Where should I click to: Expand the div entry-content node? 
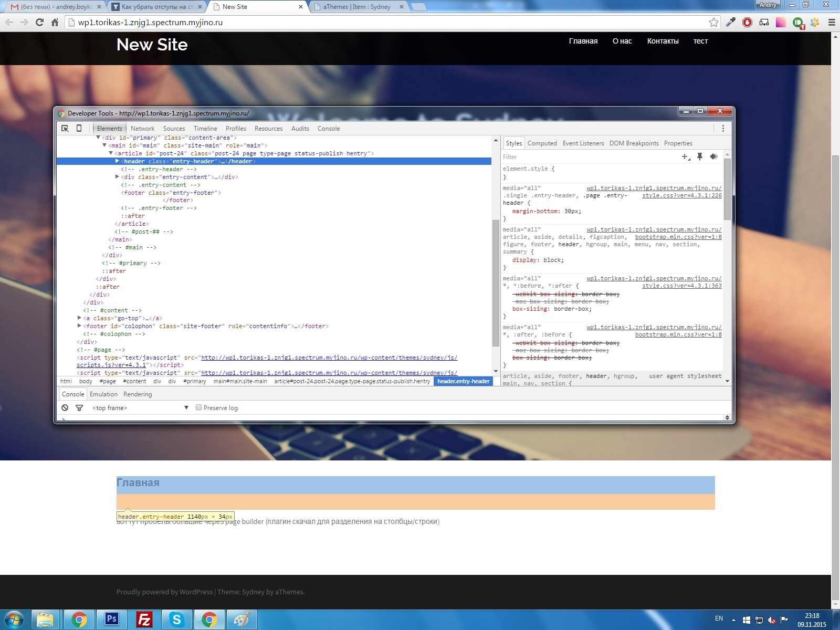(x=117, y=177)
